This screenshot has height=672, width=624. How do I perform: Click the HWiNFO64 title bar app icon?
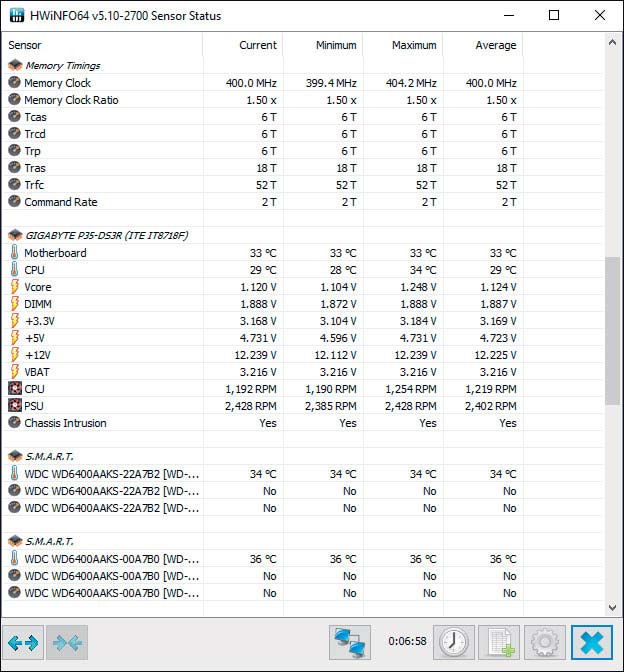pos(16,15)
